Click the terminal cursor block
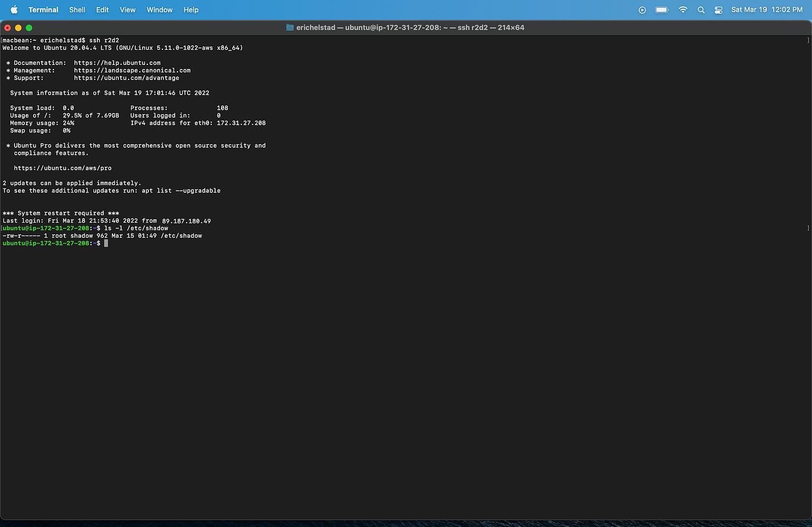The width and height of the screenshot is (812, 527). point(106,243)
